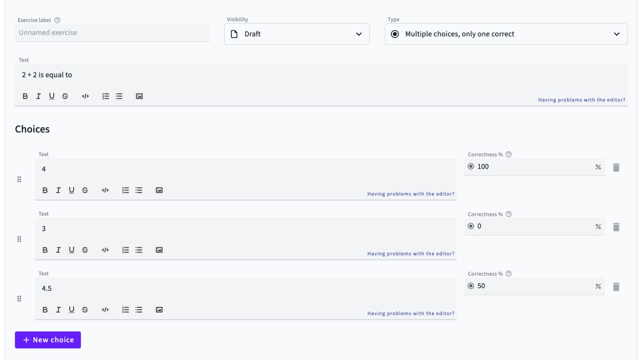
Task: Add a New choice
Action: click(x=48, y=340)
